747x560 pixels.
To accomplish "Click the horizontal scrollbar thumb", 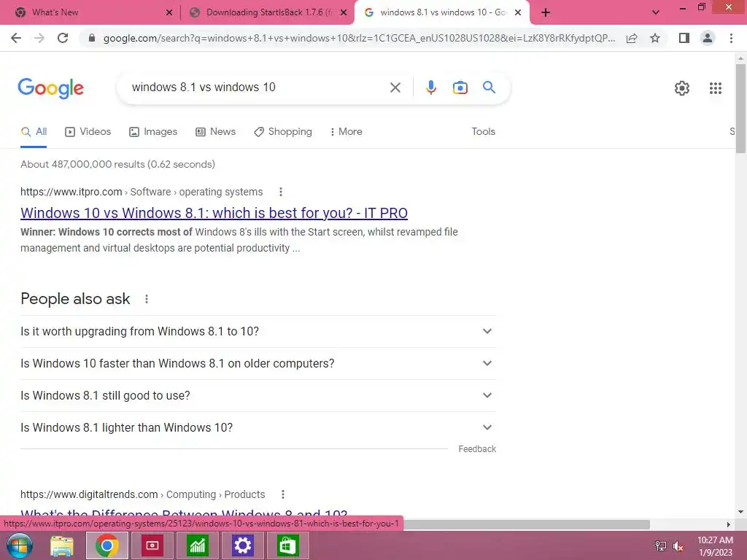I will (x=527, y=524).
